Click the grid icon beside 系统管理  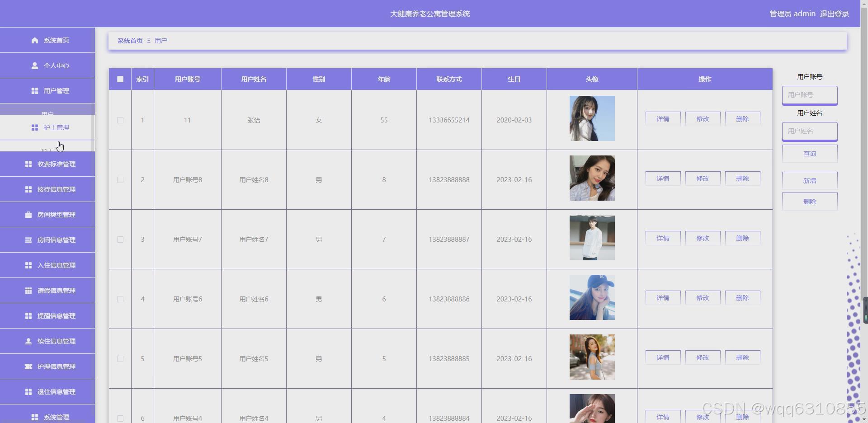click(35, 417)
